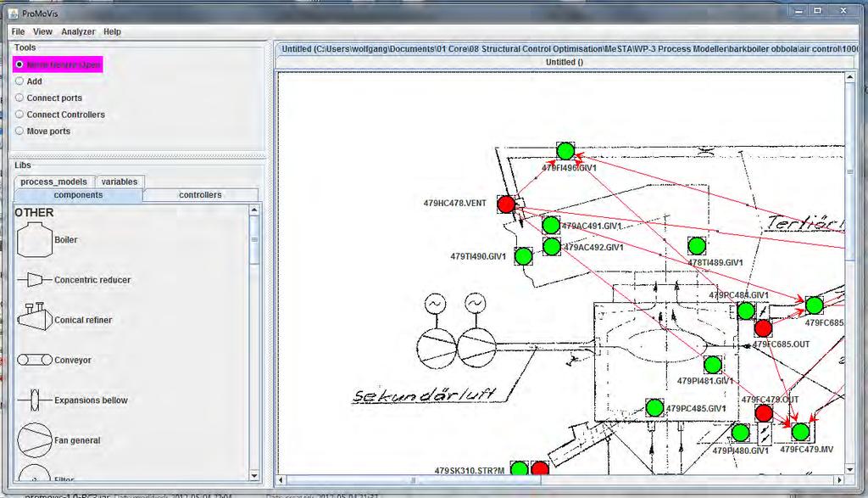Open the components library tab
Screen dimensions: 868x498
[x=78, y=195]
